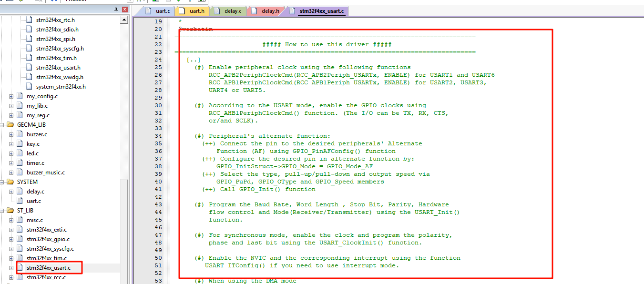The height and width of the screenshot is (284, 644).
Task: Click line number 43 in the gutter
Action: tap(158, 204)
